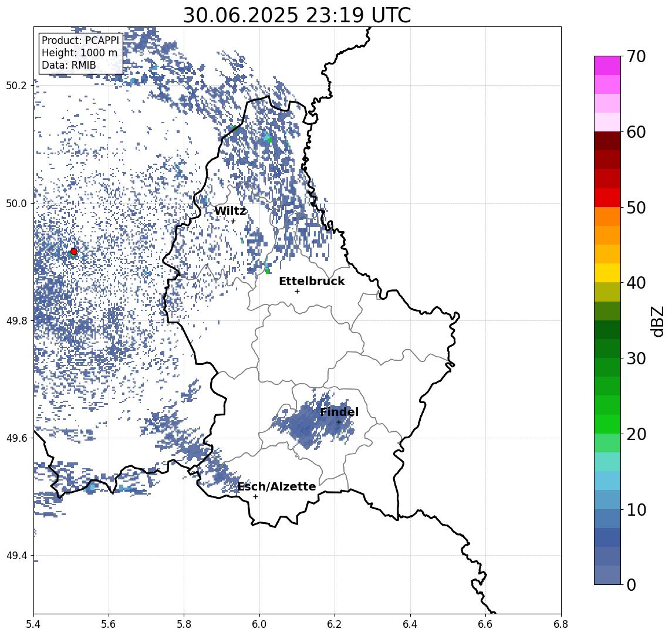Click the "Data: RMIB" text line
672x636 pixels.
69,66
